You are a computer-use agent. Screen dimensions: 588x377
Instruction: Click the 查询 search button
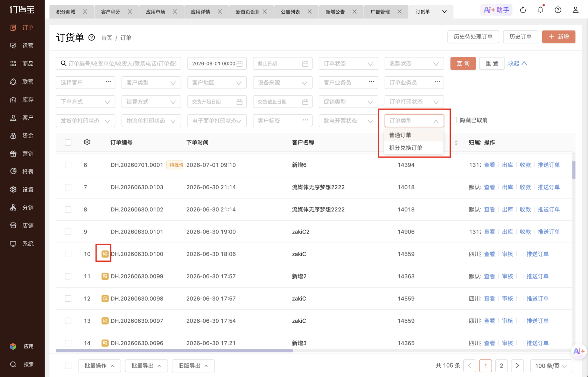(x=463, y=63)
